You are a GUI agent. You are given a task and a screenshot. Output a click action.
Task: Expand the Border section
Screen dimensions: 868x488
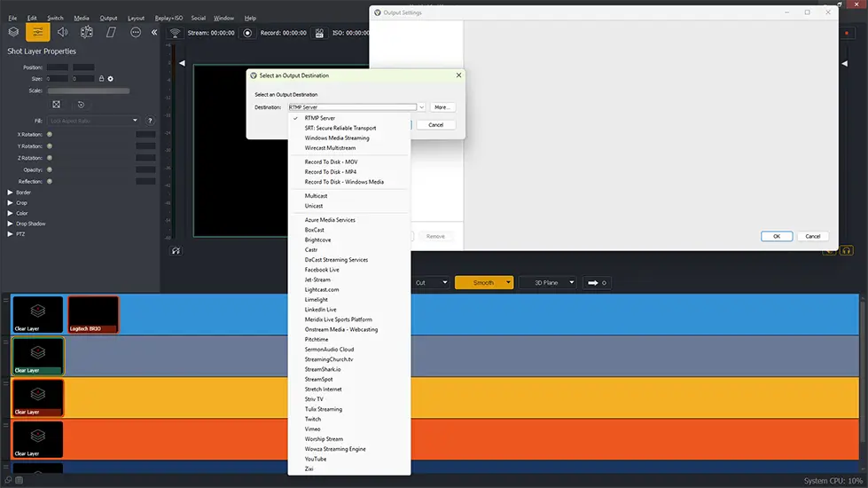[10, 193]
